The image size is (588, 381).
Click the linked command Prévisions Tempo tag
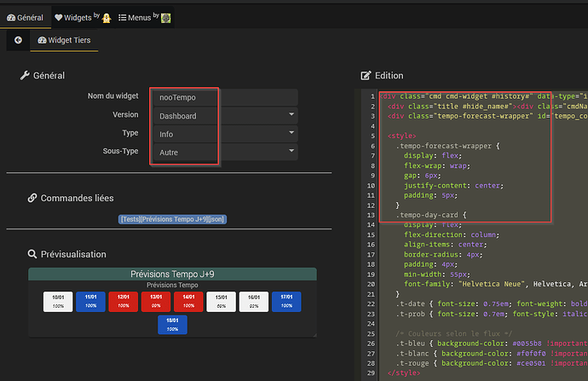click(172, 219)
